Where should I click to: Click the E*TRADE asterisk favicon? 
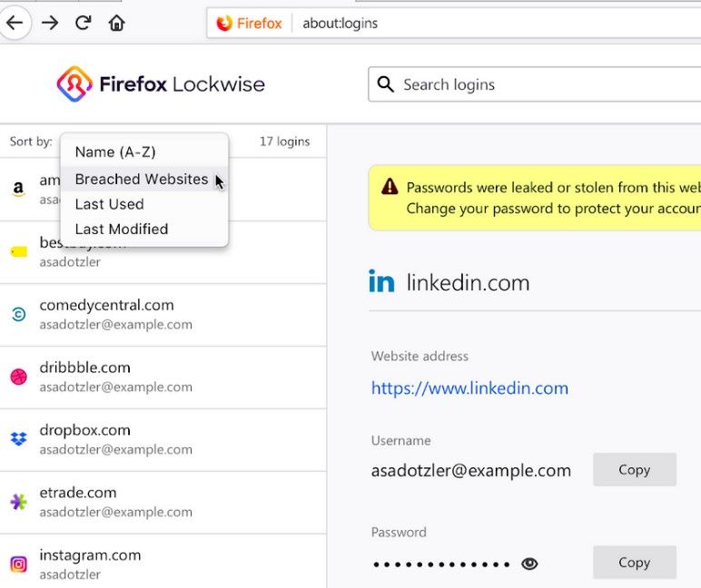(18, 502)
